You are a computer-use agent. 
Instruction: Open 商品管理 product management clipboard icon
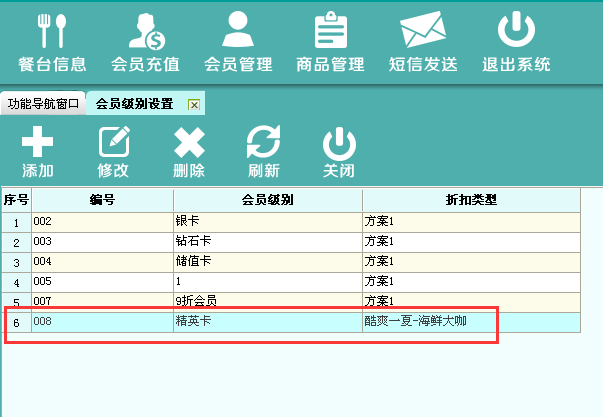click(x=330, y=32)
